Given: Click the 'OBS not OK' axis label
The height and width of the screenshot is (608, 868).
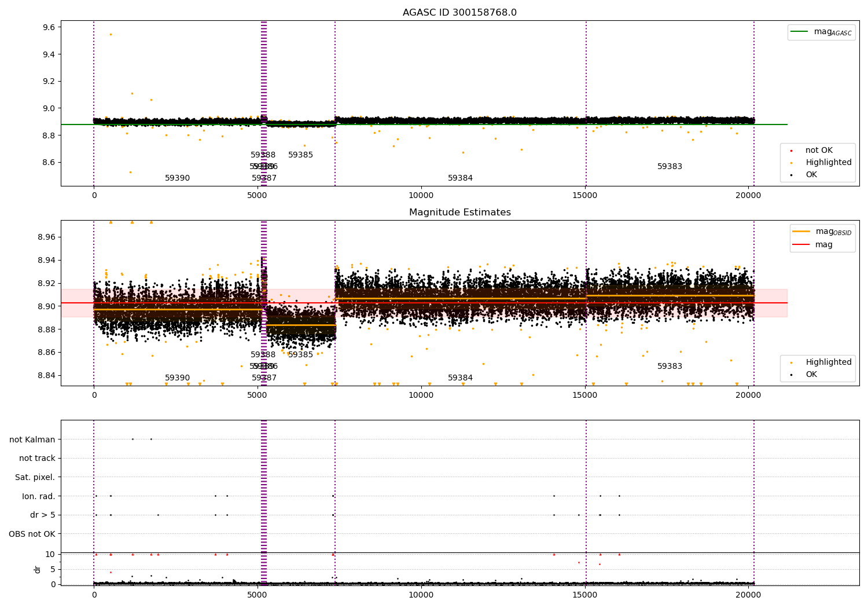Looking at the screenshot, I should coord(32,534).
